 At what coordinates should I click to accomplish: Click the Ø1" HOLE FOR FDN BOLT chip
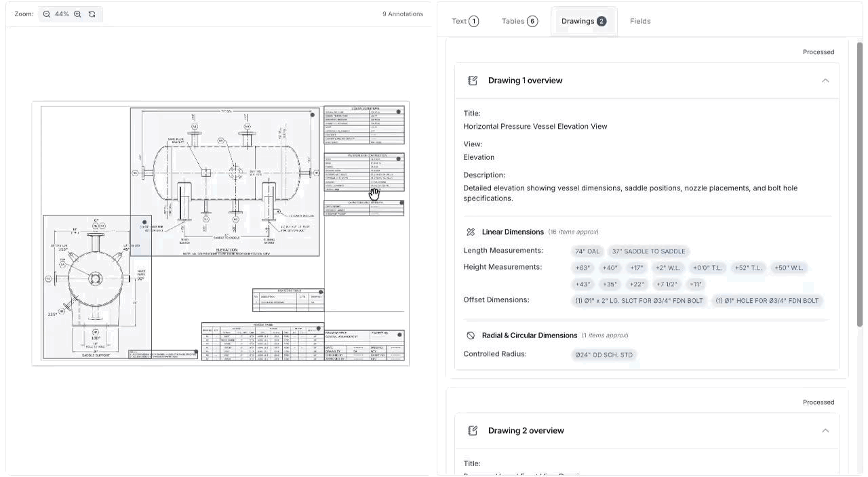768,301
